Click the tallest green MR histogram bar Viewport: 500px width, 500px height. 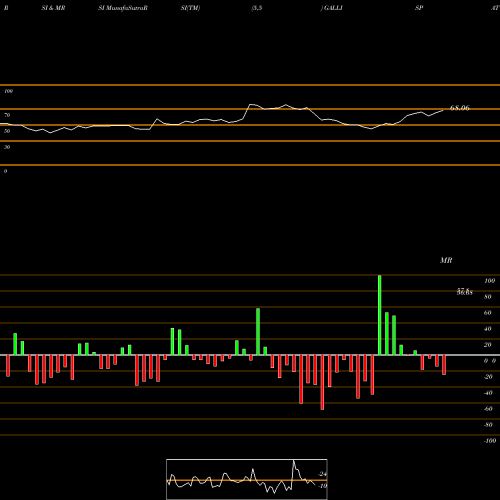tap(380, 315)
